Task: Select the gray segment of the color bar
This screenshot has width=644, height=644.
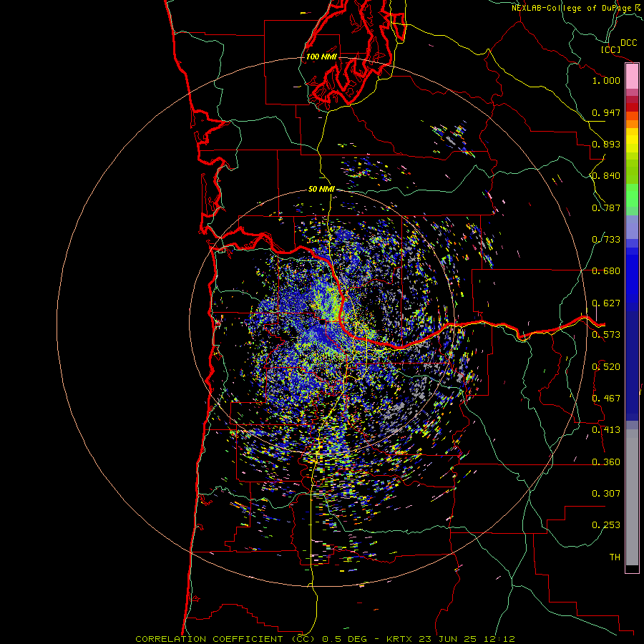Action: [632, 497]
